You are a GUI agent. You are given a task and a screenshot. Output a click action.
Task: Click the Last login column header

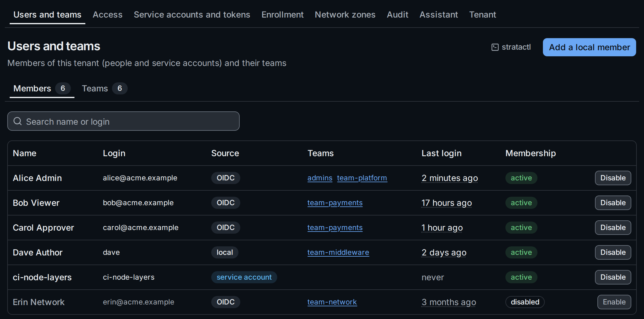coord(442,153)
